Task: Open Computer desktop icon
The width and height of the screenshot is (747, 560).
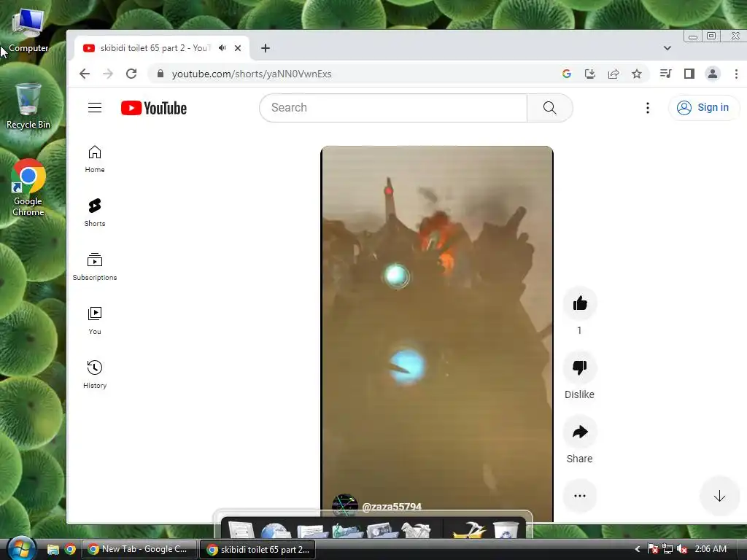Action: [28, 31]
